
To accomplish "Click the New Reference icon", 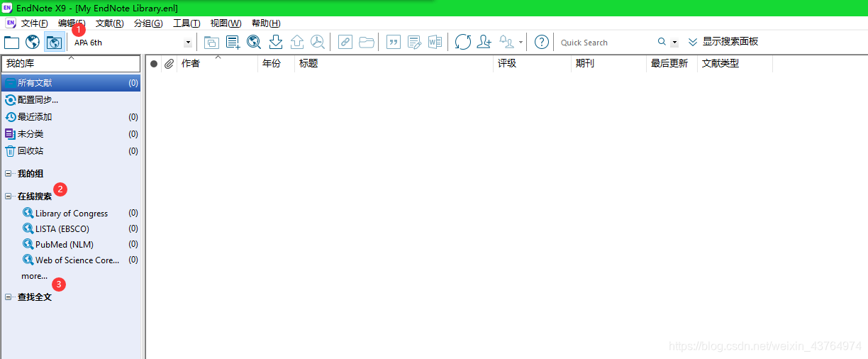I will (233, 43).
